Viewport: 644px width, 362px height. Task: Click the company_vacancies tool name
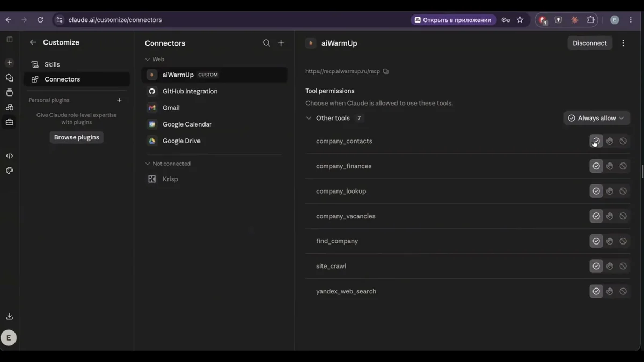coord(346,216)
